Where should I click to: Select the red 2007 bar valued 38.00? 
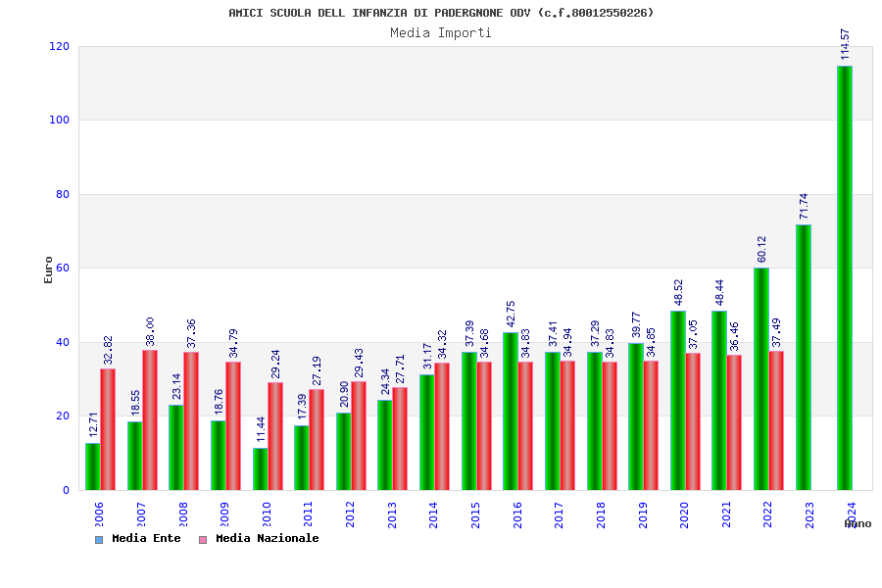[x=150, y=419]
